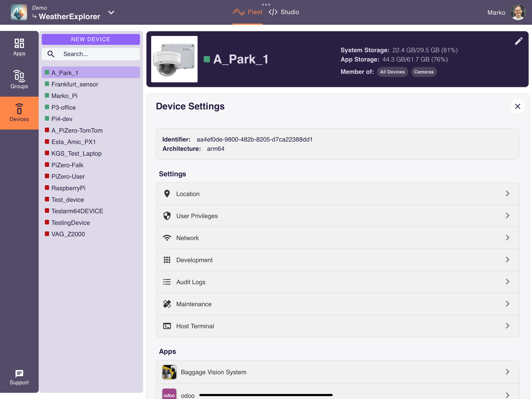Viewport: 532px width, 399px height.
Task: Open the Groups section in sidebar
Action: 19,80
